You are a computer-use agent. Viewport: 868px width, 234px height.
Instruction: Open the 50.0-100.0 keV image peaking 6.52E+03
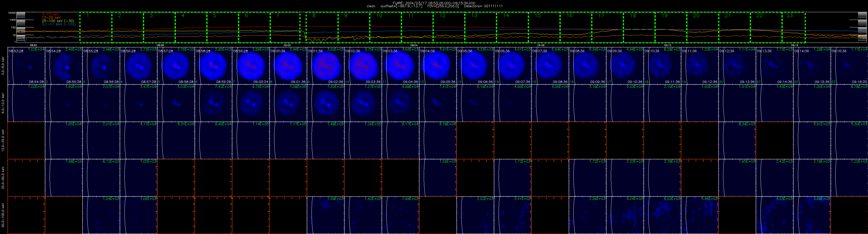[663, 215]
